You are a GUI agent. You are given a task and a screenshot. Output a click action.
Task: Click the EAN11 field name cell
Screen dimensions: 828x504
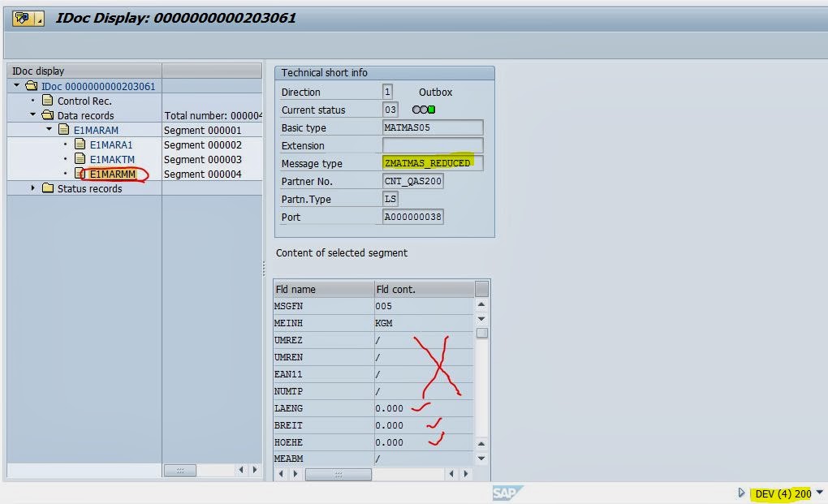(324, 374)
